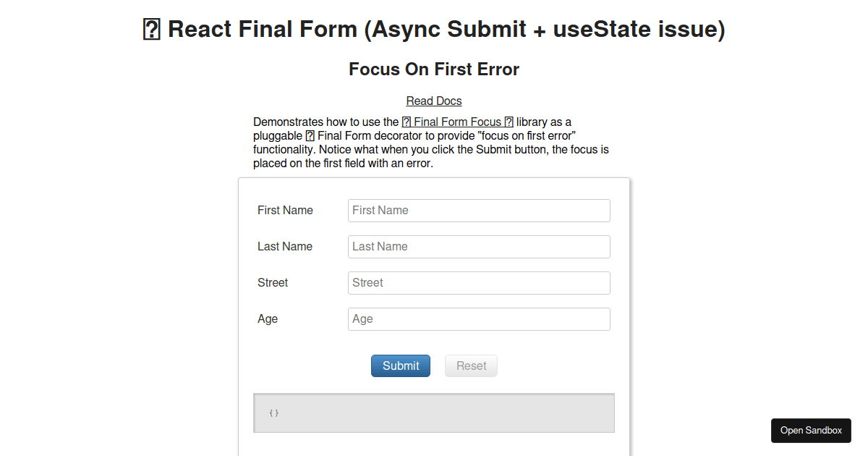Click inside the First Name input
The image size is (868, 456).
point(479,210)
